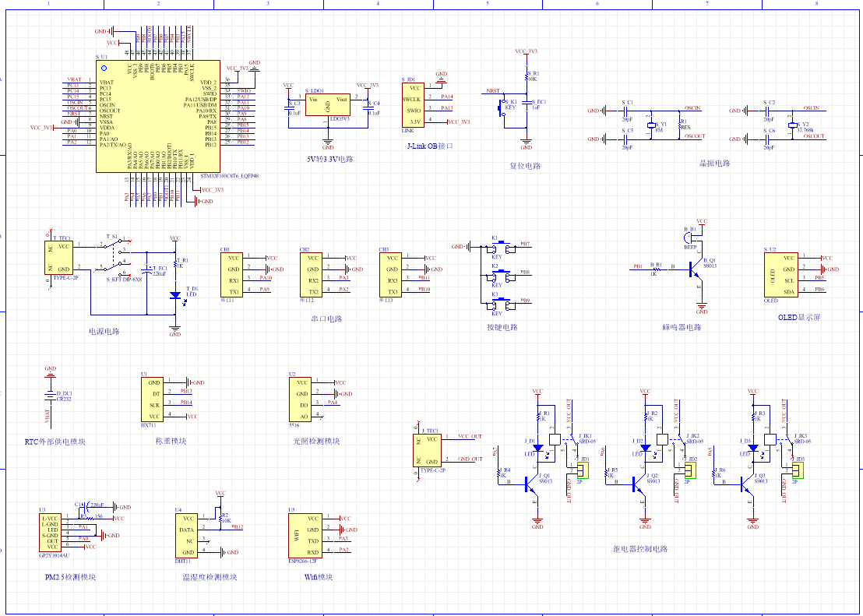Click the T_D1 LED symbol in power circuit
The height and width of the screenshot is (616, 863).
coord(174,296)
